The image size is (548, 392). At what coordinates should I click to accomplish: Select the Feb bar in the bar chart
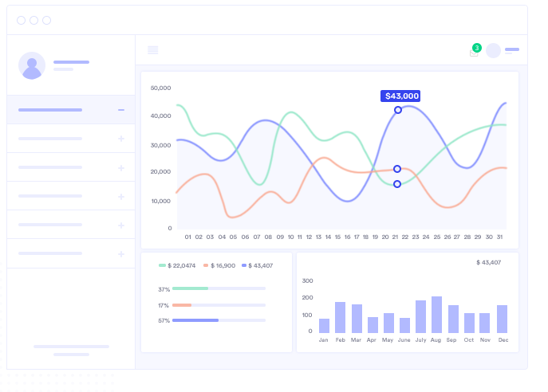point(340,317)
